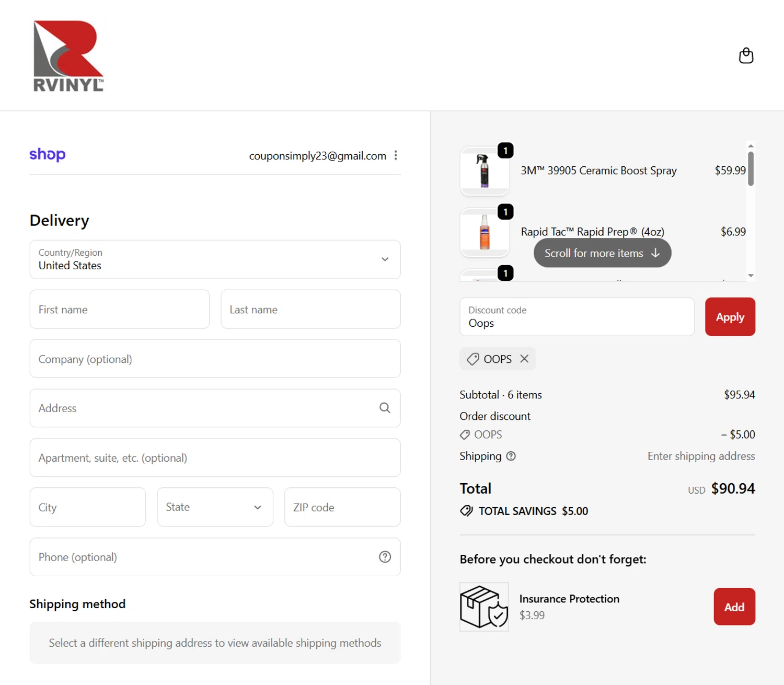The width and height of the screenshot is (784, 685).
Task: Remove the OOPS discount code tag
Action: [524, 359]
